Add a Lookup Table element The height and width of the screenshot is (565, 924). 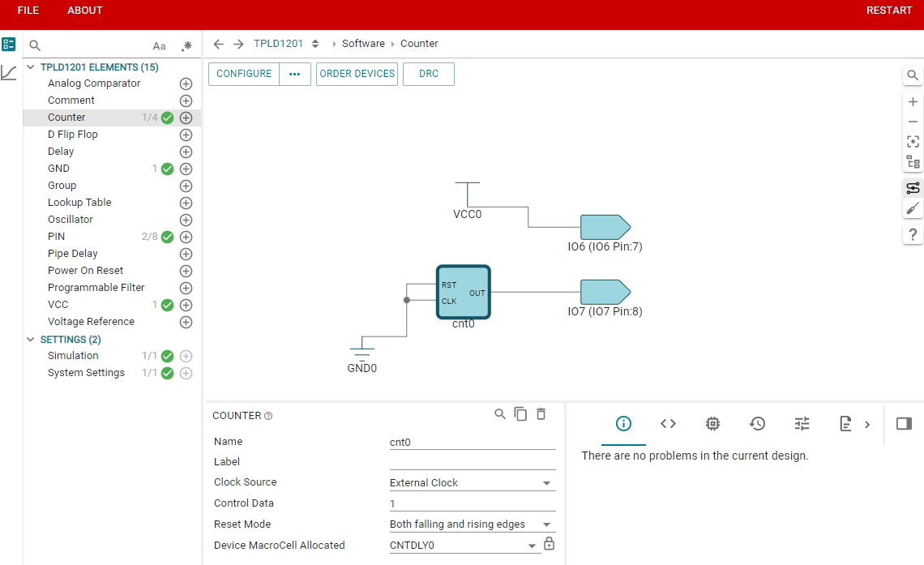[186, 203]
